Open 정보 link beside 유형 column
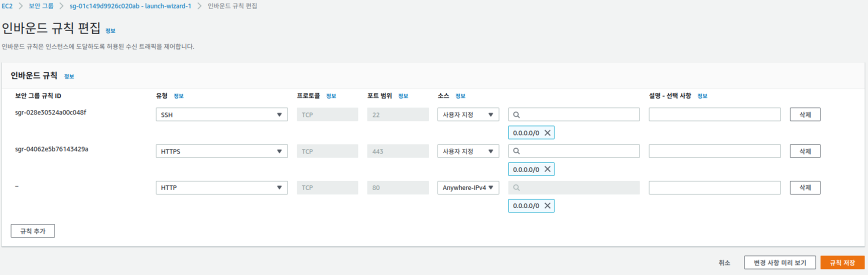 (179, 96)
